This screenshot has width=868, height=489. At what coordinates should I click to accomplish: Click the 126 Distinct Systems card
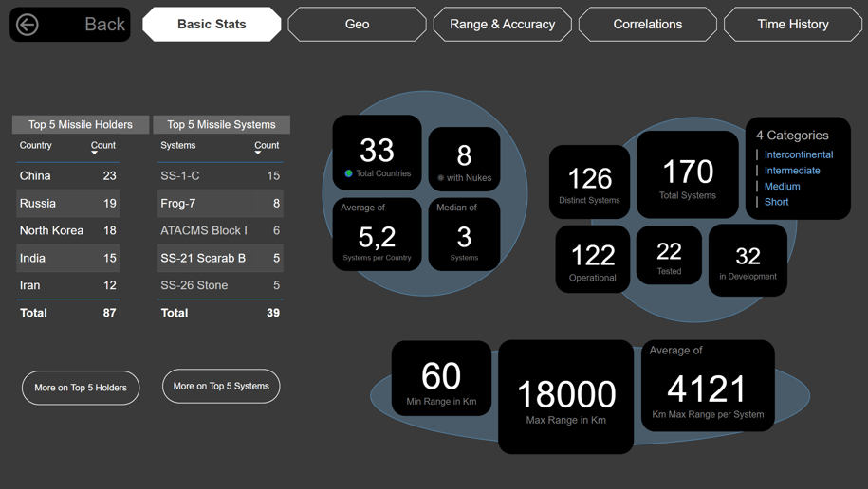pyautogui.click(x=589, y=181)
